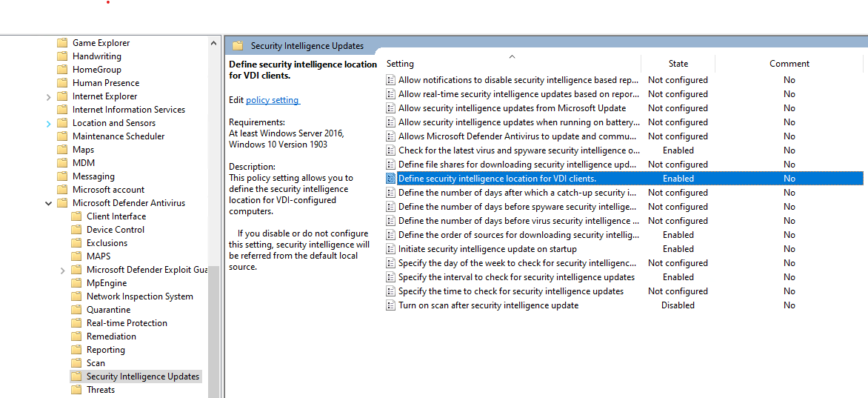Click the HomeGroup folder icon
The height and width of the screenshot is (398, 868).
62,69
